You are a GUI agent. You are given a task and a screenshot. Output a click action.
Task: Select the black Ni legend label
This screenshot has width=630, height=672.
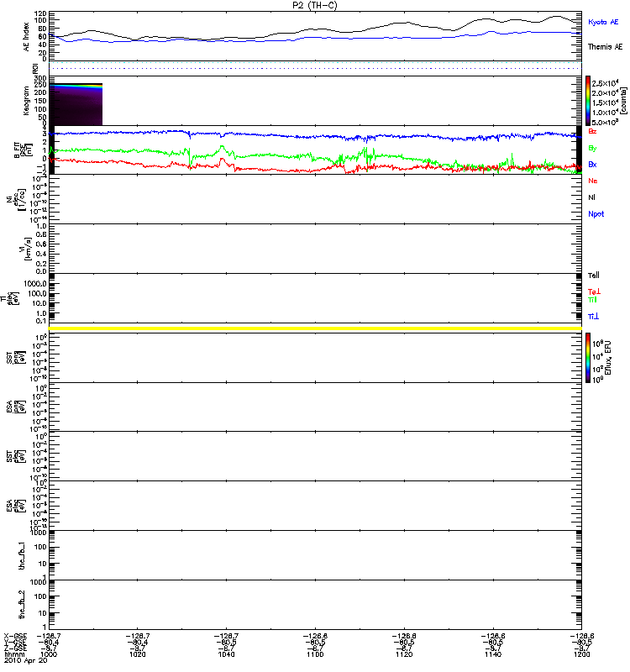[x=591, y=197]
